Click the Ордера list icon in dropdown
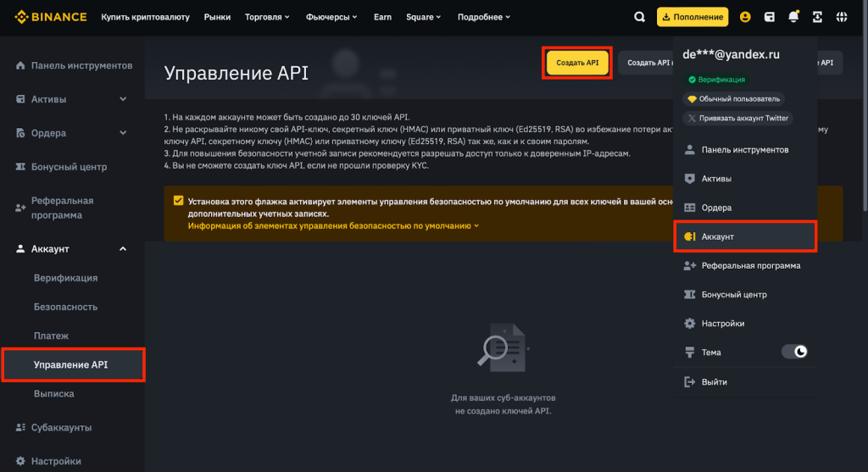 click(x=690, y=208)
